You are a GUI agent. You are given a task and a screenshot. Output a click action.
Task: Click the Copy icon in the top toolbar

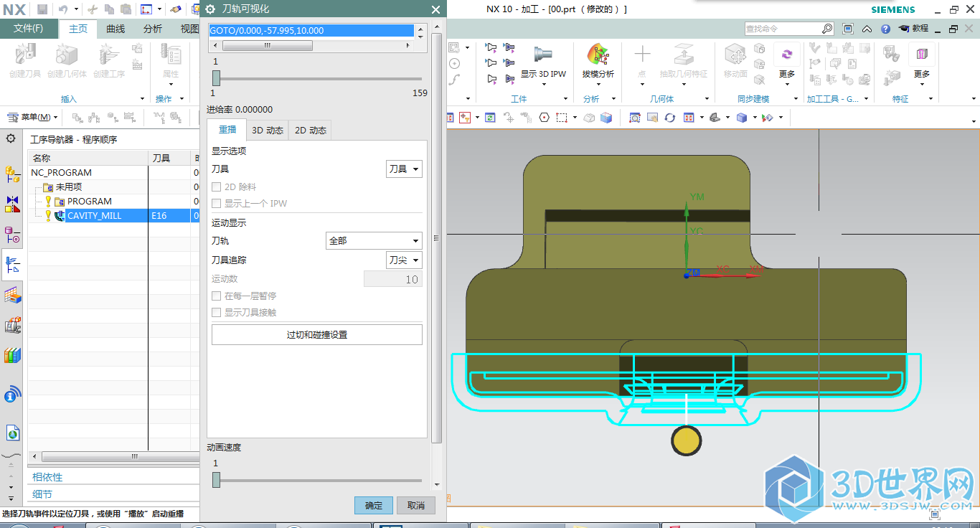pyautogui.click(x=109, y=9)
